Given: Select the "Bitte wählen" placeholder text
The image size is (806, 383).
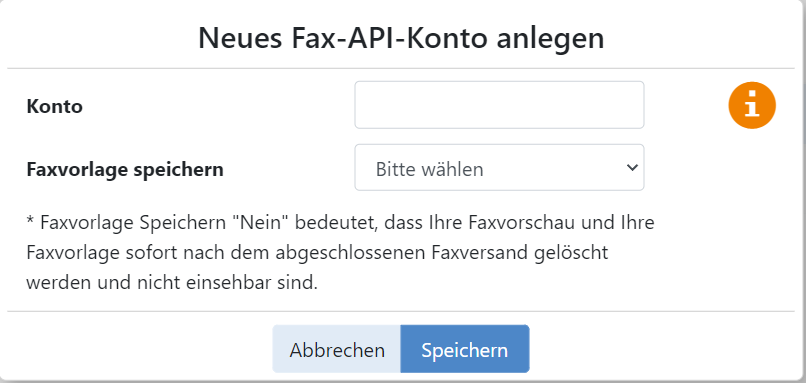Looking at the screenshot, I should [429, 169].
